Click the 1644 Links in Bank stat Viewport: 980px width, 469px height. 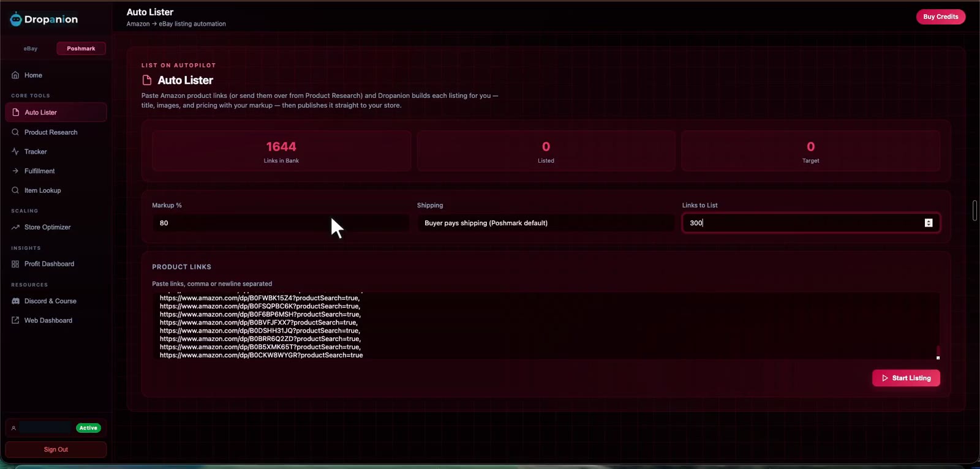point(281,151)
